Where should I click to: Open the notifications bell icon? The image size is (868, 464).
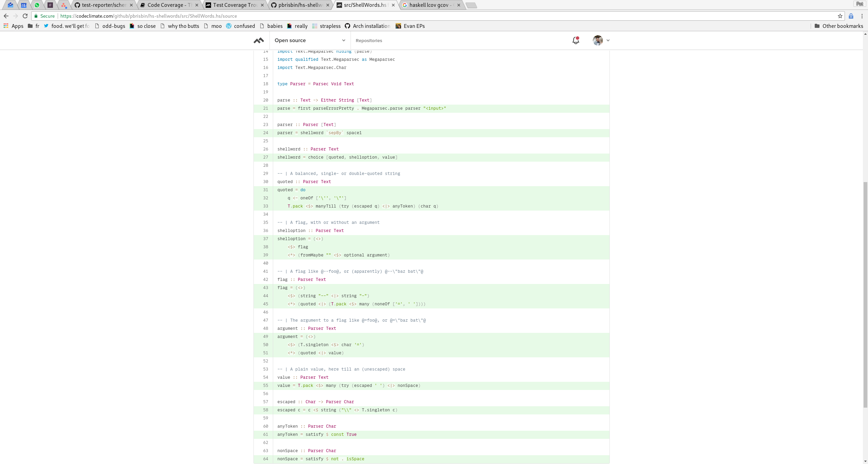tap(575, 40)
